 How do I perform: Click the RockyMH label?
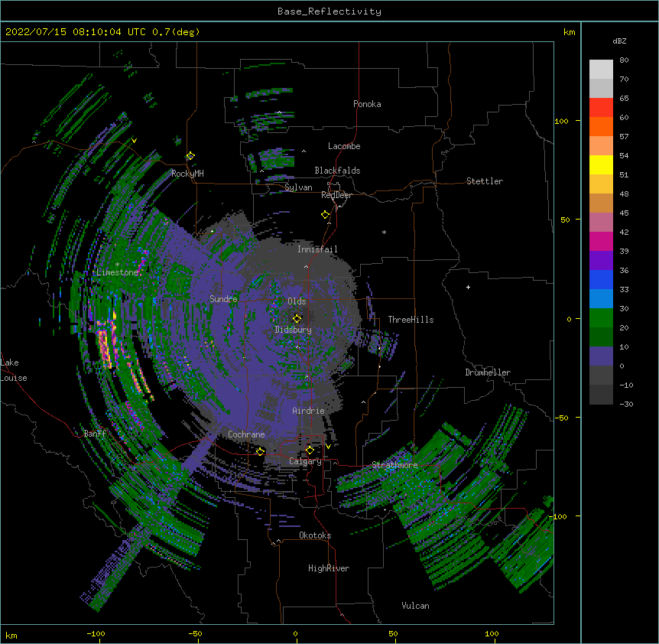click(187, 174)
